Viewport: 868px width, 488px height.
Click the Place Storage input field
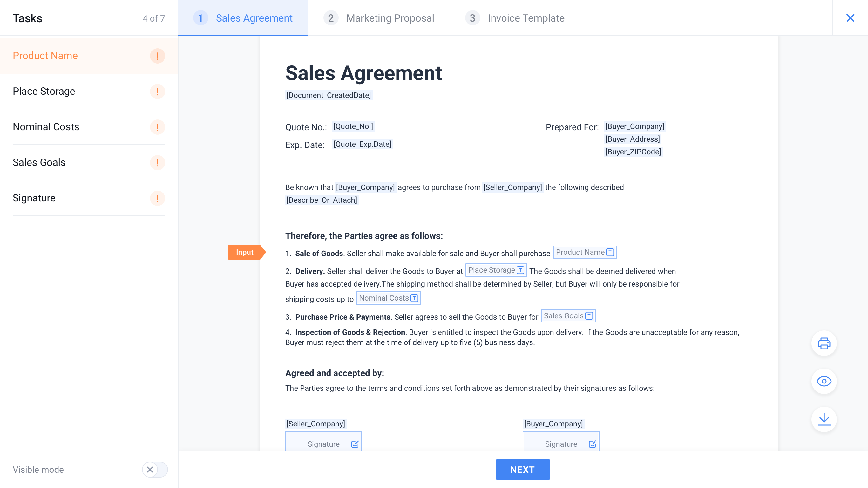(496, 270)
